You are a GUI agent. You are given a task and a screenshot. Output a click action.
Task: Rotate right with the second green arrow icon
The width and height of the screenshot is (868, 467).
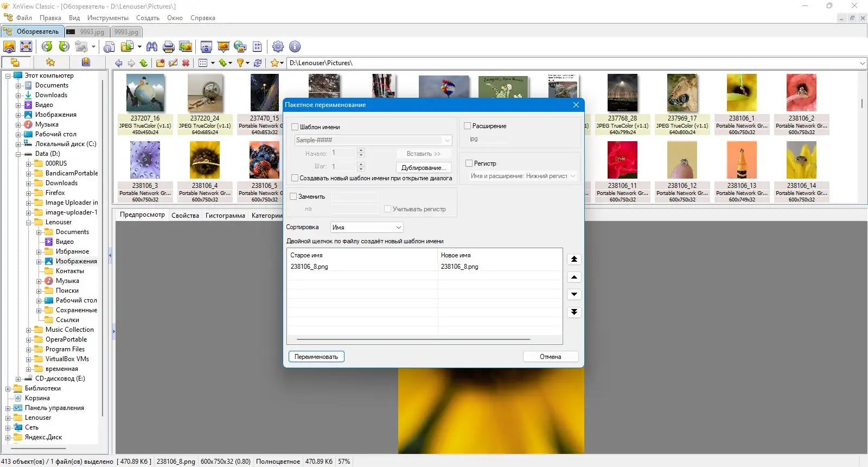click(x=64, y=47)
